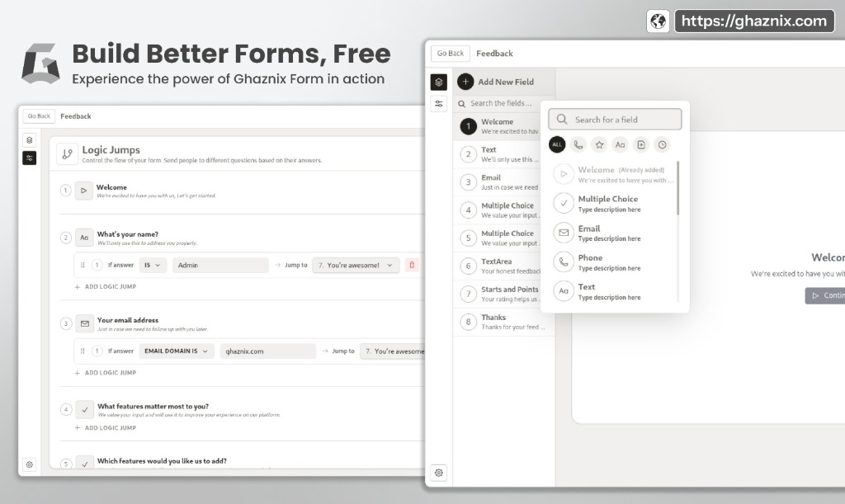This screenshot has height=504, width=845.
Task: Click the Continue button in the form preview
Action: point(825,295)
